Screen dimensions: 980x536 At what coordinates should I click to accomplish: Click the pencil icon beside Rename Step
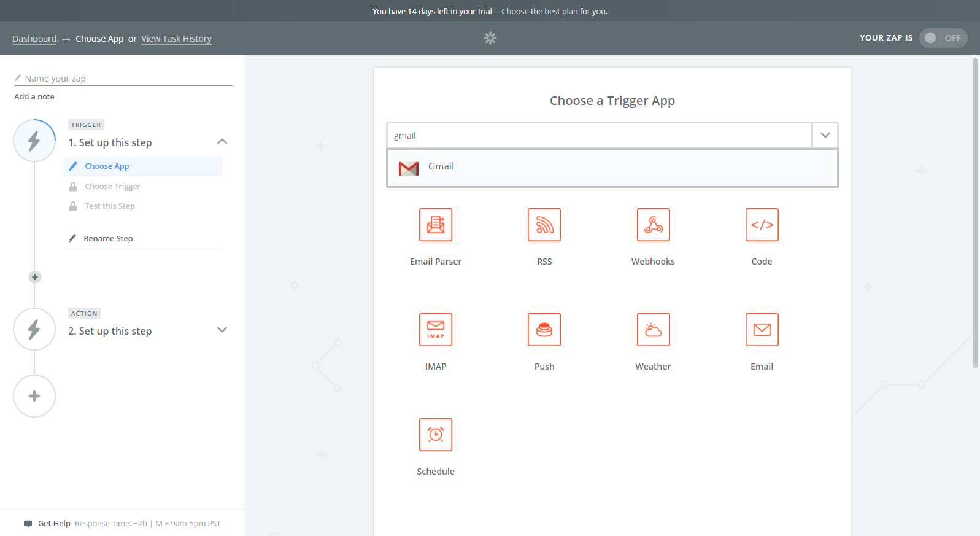point(72,238)
